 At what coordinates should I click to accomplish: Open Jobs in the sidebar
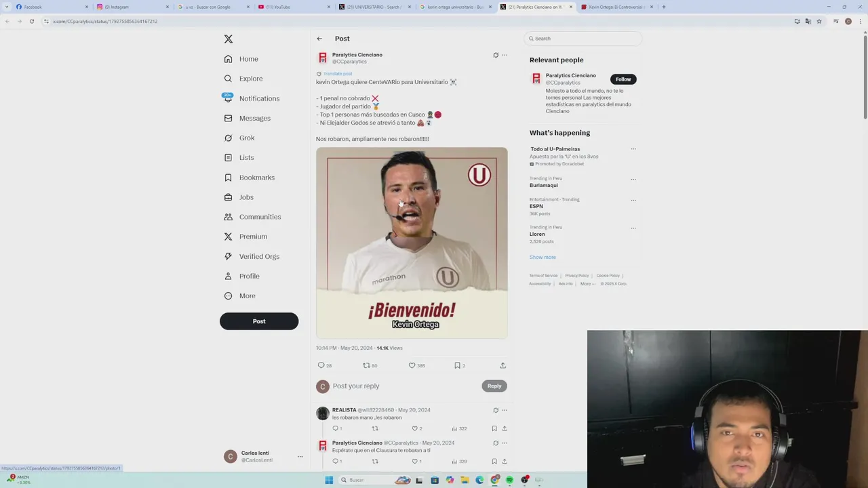[239, 197]
